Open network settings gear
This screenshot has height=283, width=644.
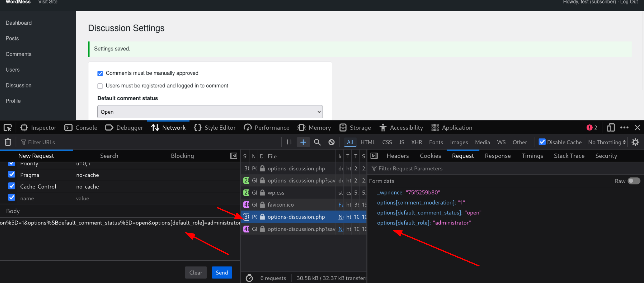[x=635, y=142]
